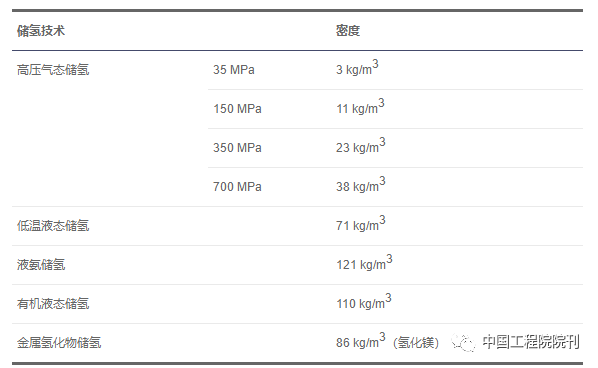Select the 121 kg/m3 density value
Screen dimensions: 598x368
[x=364, y=262]
